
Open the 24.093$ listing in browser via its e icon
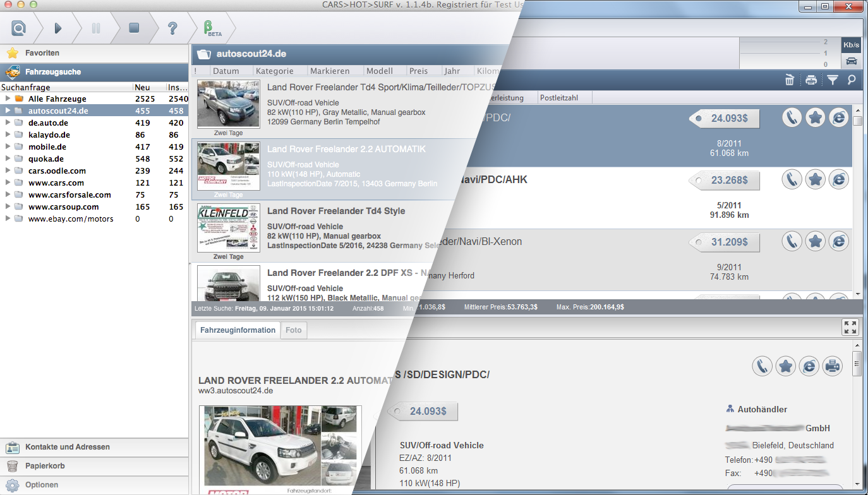839,117
